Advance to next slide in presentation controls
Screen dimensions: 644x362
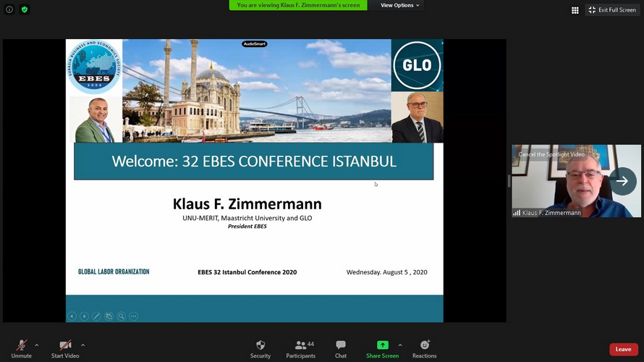click(x=84, y=316)
